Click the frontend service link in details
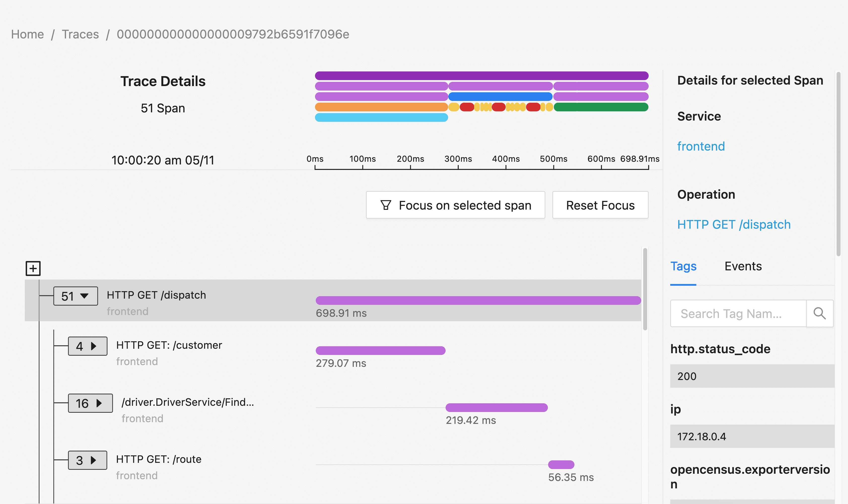The width and height of the screenshot is (848, 504). 701,146
